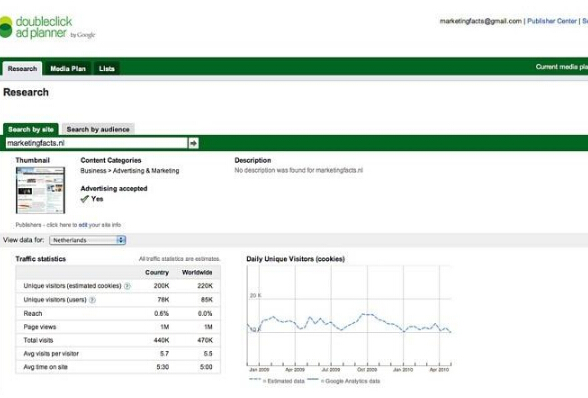588x398 pixels.
Task: Open the Publisher Center link
Action: [552, 21]
